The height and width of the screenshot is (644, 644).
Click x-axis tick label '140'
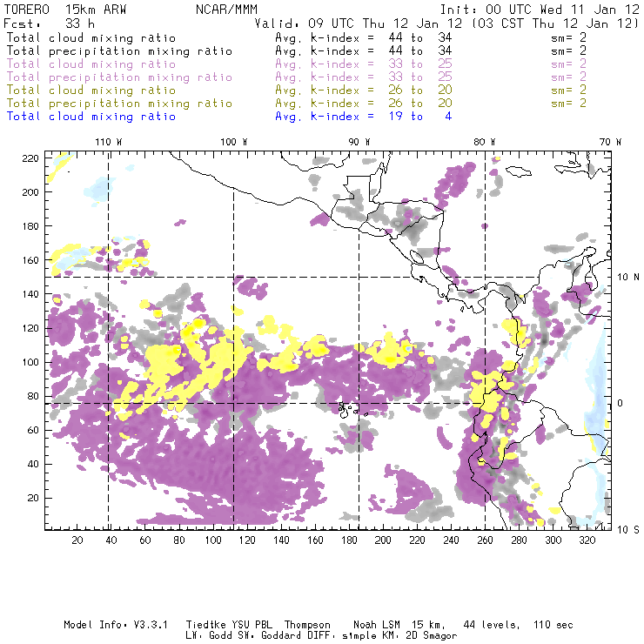tap(281, 540)
